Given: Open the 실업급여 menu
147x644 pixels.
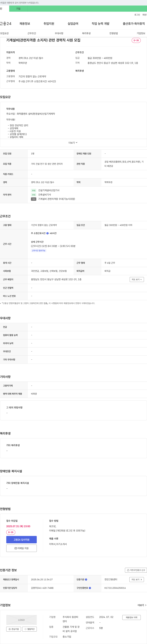Looking at the screenshot, I should click(73, 23).
